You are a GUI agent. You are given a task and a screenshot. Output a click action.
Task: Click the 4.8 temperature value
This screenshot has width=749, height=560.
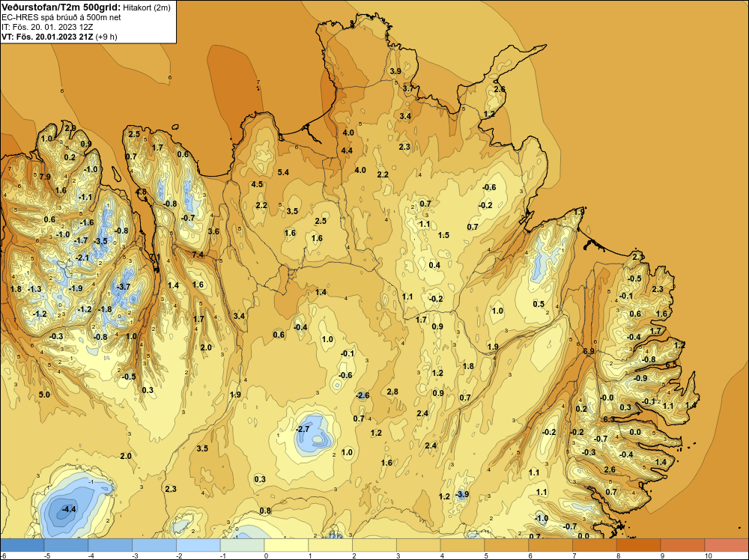pyautogui.click(x=142, y=192)
